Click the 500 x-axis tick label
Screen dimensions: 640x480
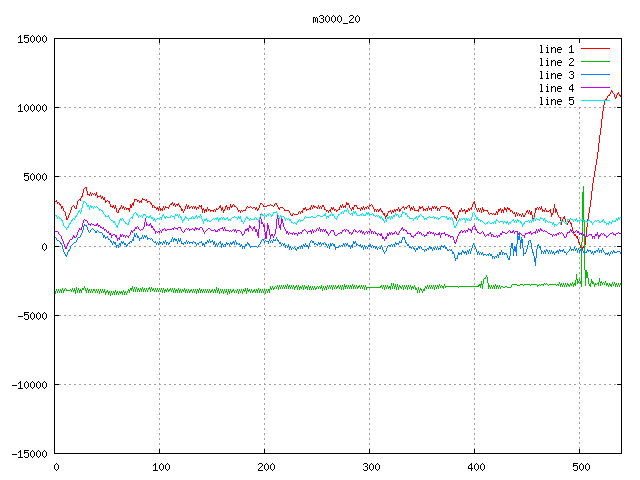click(x=580, y=467)
